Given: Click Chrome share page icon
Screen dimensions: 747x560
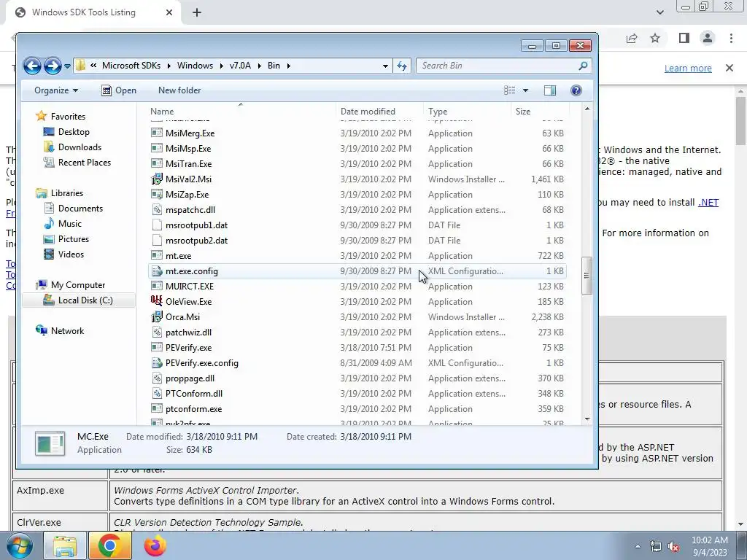Looking at the screenshot, I should point(632,38).
